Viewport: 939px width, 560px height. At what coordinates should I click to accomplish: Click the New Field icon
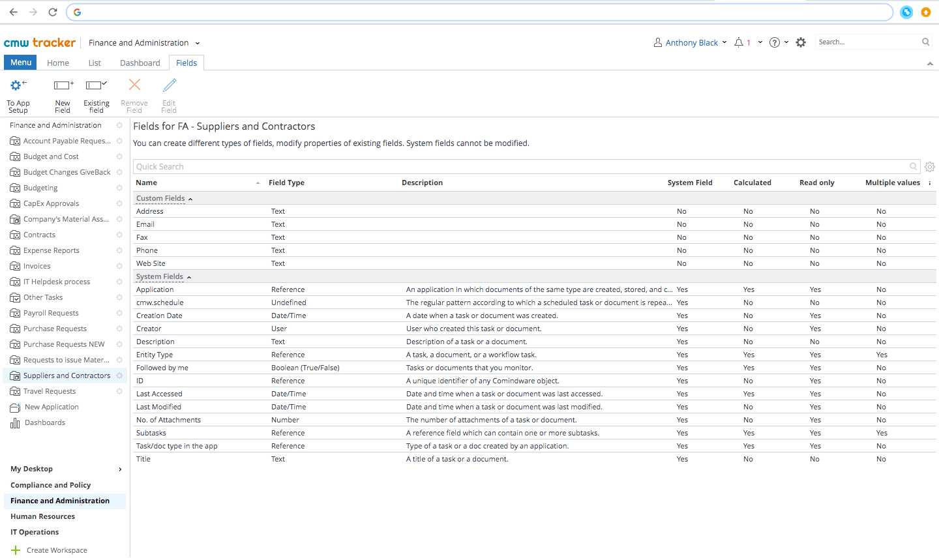tap(63, 85)
